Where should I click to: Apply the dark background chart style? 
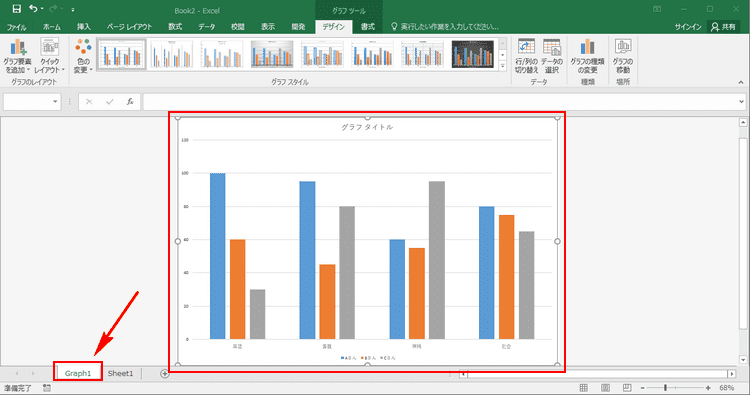pos(473,55)
